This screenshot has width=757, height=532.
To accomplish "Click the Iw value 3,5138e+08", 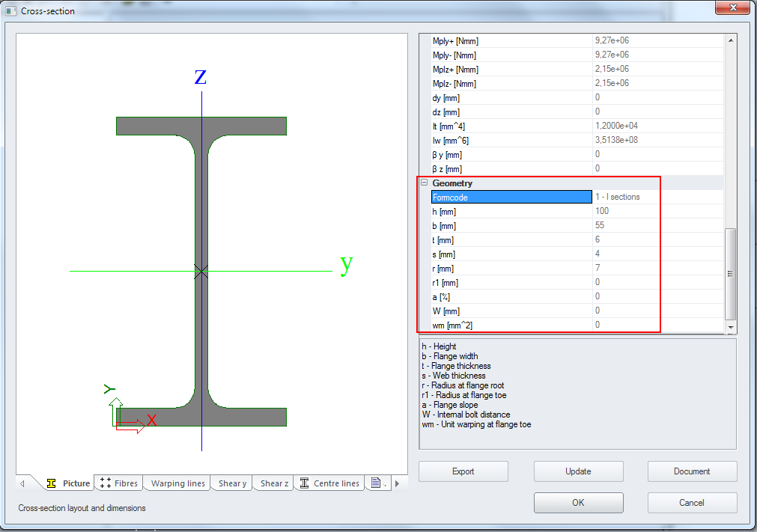I will click(x=616, y=140).
